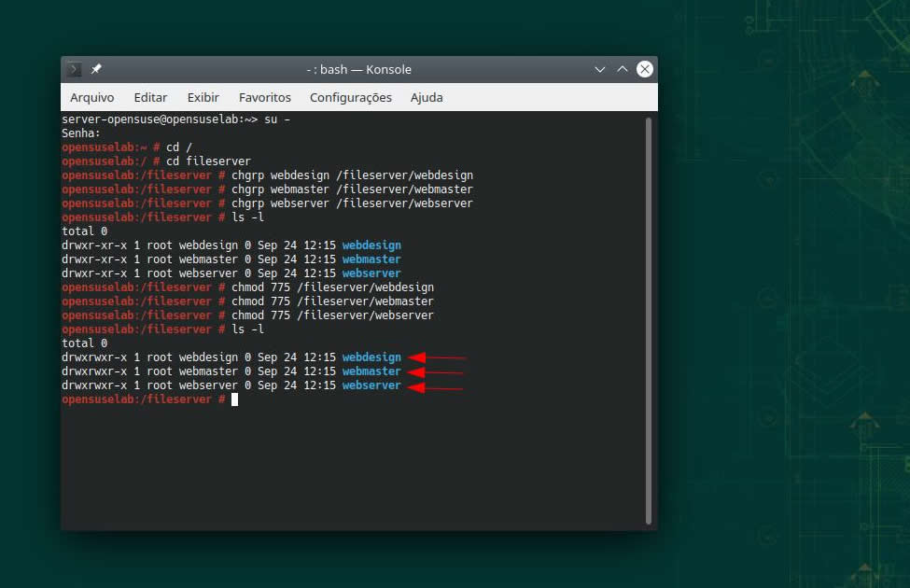
Task: Click the "Senha:" password prompt line
Action: pos(79,133)
